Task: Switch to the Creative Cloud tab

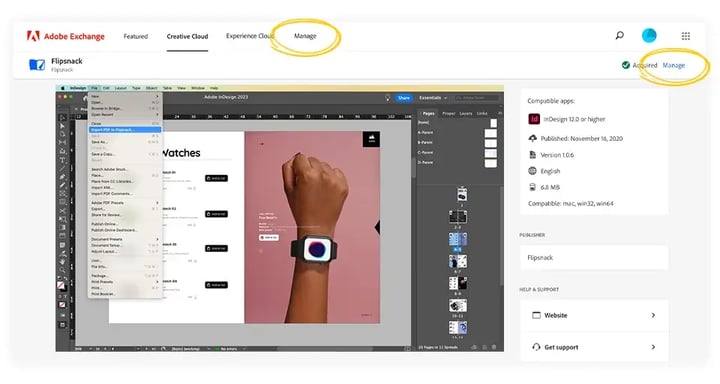Action: [187, 36]
